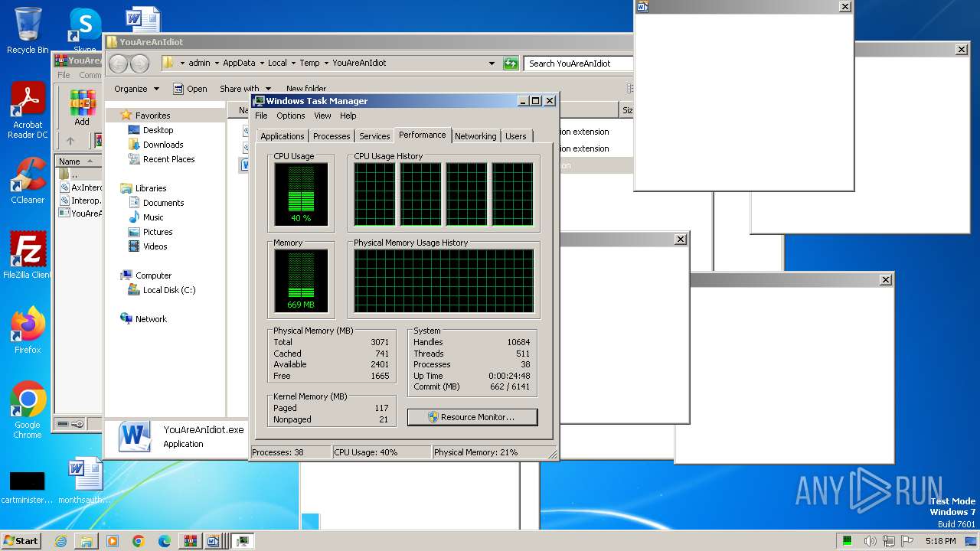The image size is (980, 551).
Task: Launch CCleaner from the desktop
Action: click(28, 181)
